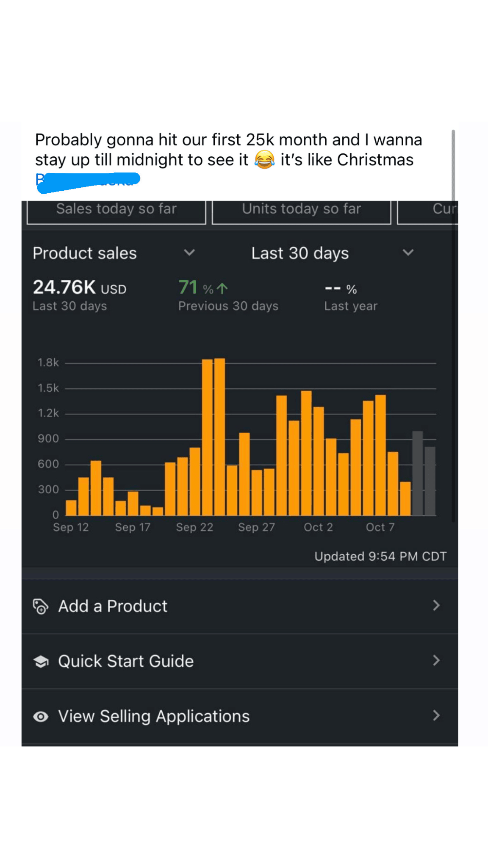Click the scrollbar beside the post text
The width and height of the screenshot is (488, 868).
pos(453,165)
